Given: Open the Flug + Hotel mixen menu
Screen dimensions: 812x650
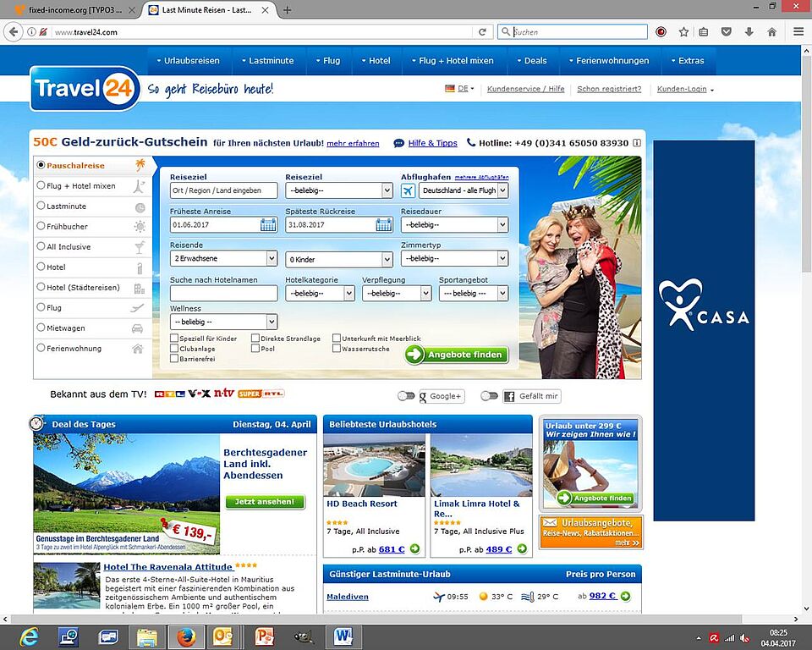Looking at the screenshot, I should [453, 61].
